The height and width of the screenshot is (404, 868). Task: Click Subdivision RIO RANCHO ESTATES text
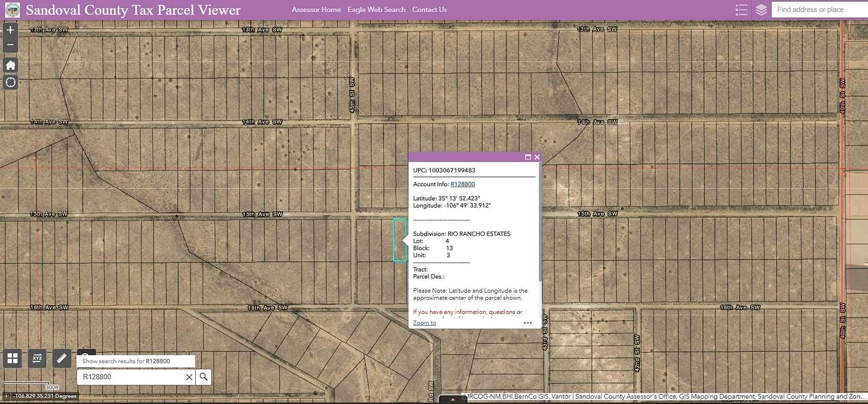(x=461, y=234)
